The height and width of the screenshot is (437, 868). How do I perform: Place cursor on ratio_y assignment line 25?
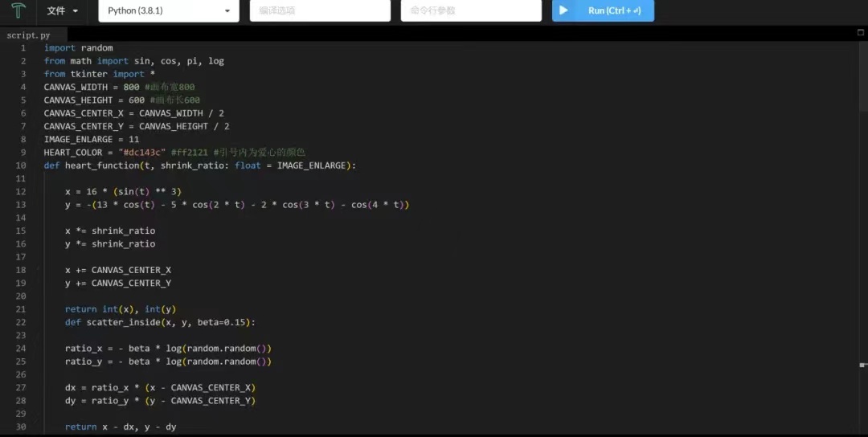tap(168, 361)
